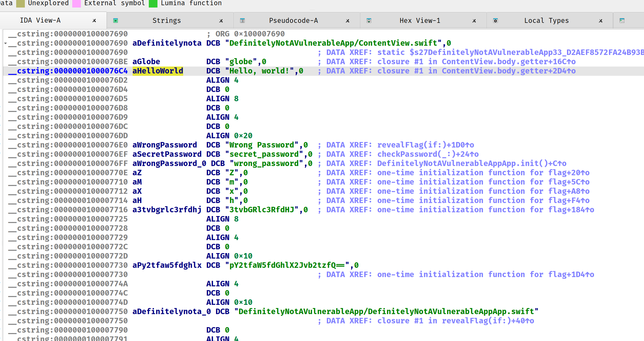Select the aM label

tap(137, 182)
